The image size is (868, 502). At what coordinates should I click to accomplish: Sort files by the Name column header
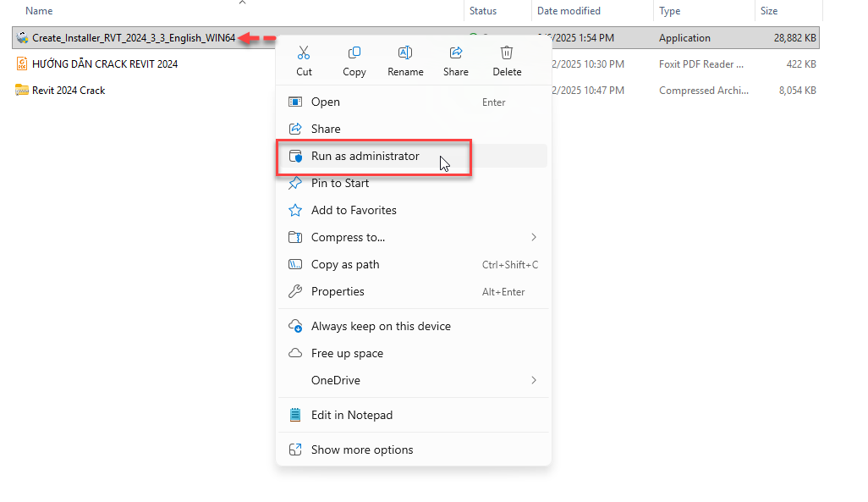(40, 11)
